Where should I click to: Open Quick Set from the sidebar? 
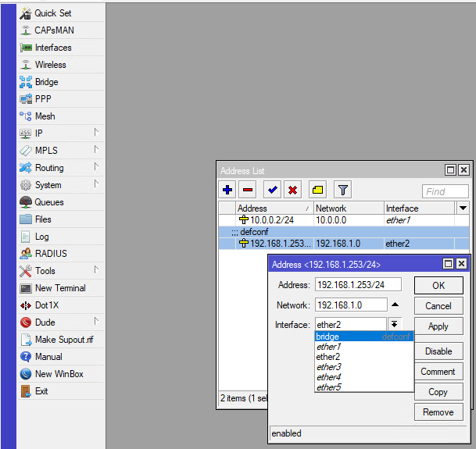click(61, 13)
